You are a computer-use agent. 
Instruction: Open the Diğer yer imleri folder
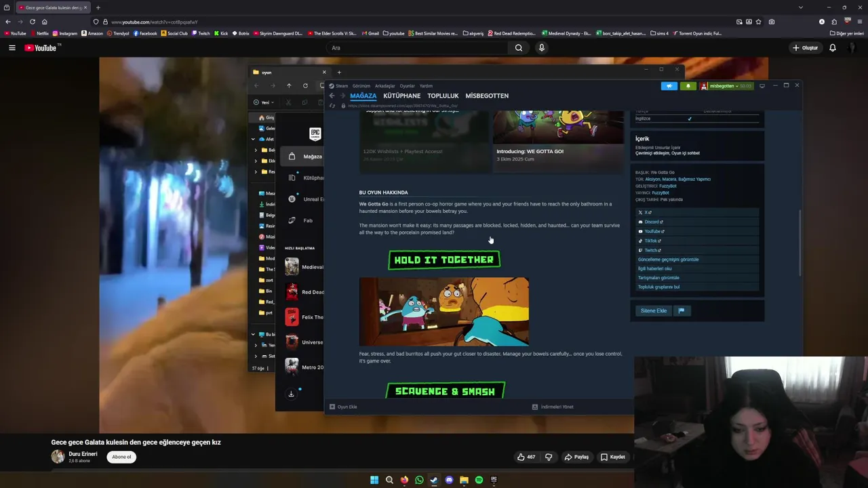pyautogui.click(x=847, y=33)
